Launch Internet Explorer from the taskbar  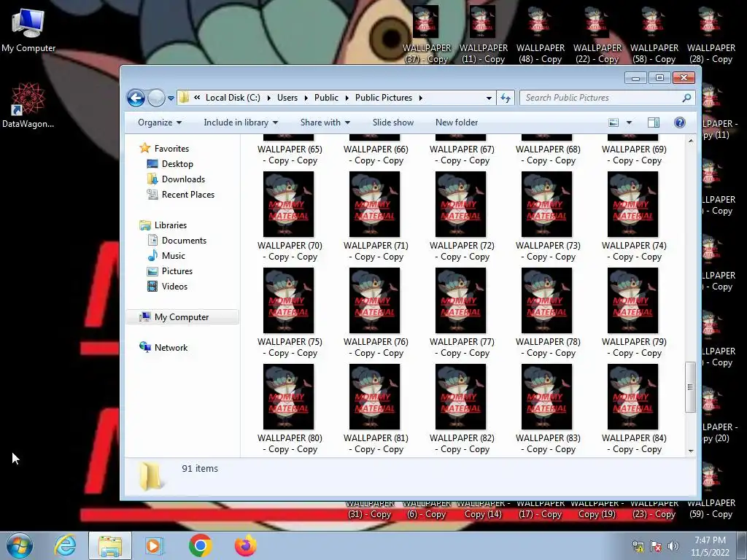click(x=65, y=545)
